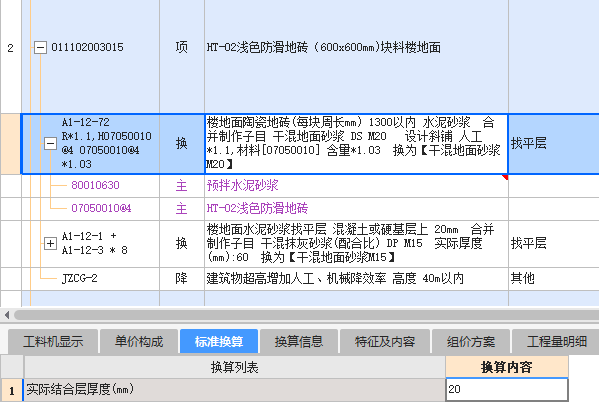Switch to the 特征及内容 tab
This screenshot has height=402, width=599.
coord(385,341)
